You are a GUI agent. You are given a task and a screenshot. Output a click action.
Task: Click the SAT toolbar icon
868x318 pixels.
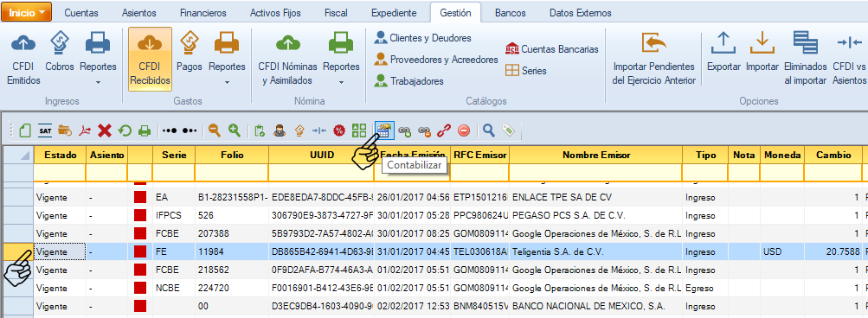(x=45, y=130)
